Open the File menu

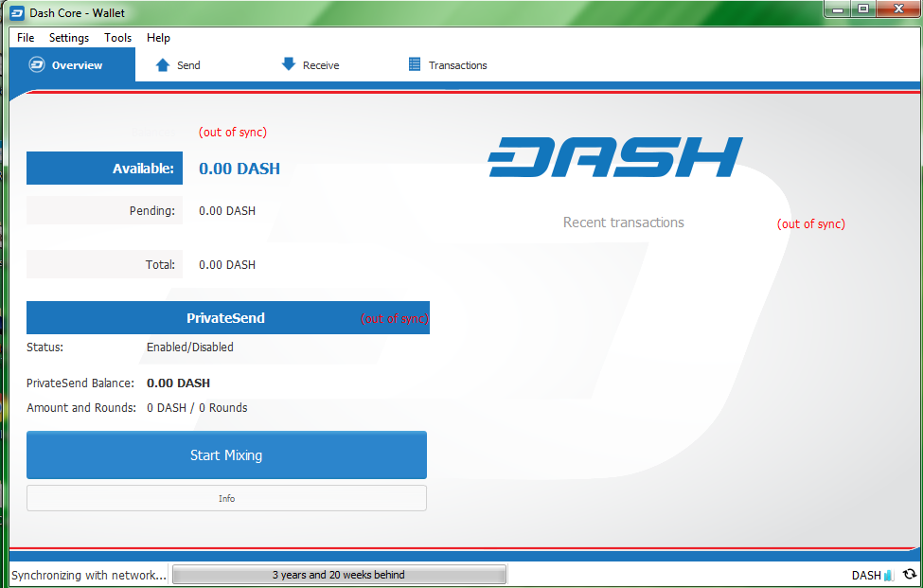26,38
